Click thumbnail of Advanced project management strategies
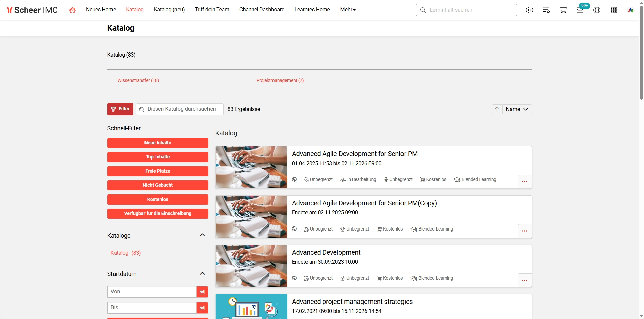Viewport: 644px width, 319px height. [251, 307]
